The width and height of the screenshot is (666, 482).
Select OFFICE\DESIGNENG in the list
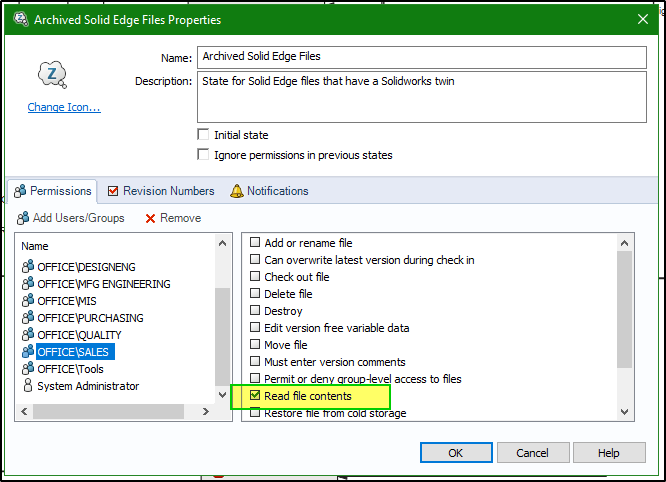[86, 267]
